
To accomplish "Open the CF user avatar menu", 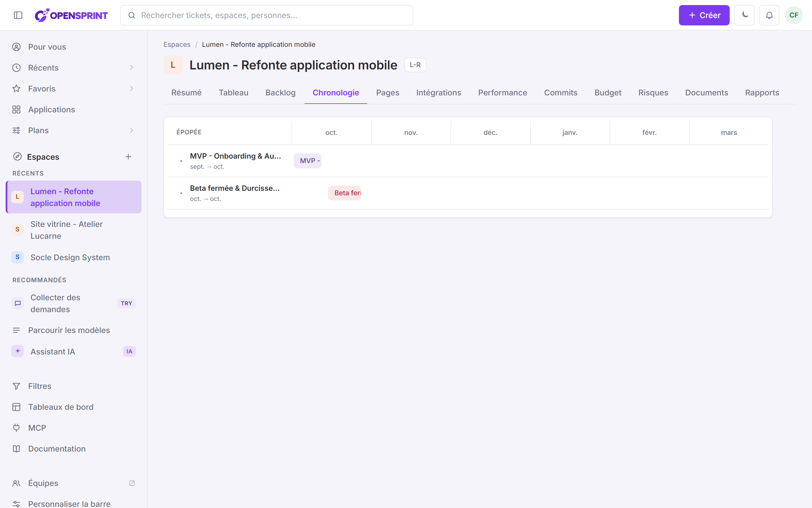I will [x=794, y=15].
